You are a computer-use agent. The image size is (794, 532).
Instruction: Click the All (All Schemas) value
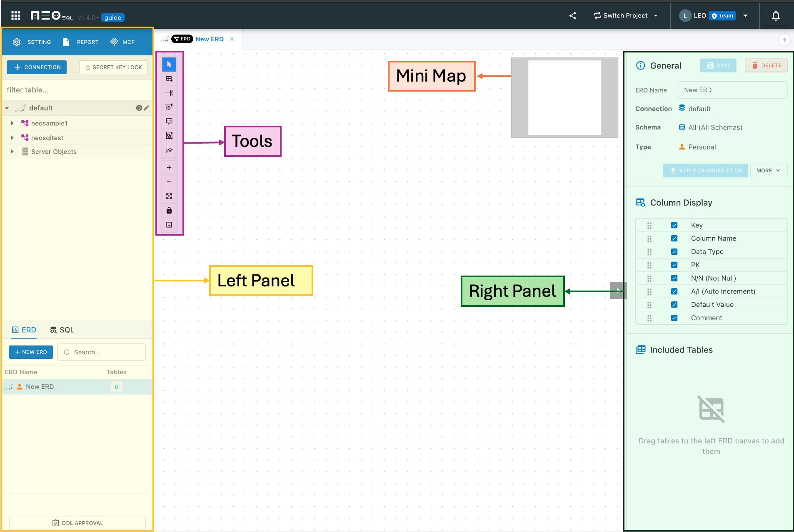715,127
